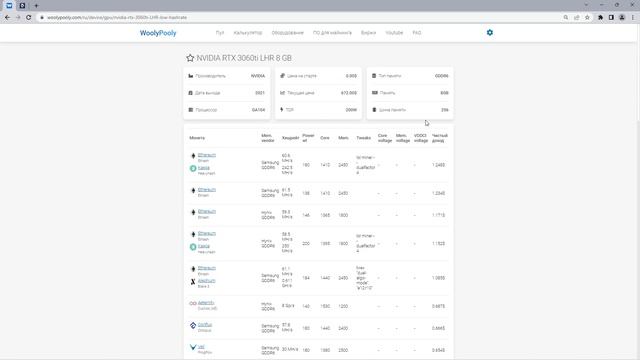640x360 pixels.
Task: Click the Чистый доход column header
Action: 440,138
